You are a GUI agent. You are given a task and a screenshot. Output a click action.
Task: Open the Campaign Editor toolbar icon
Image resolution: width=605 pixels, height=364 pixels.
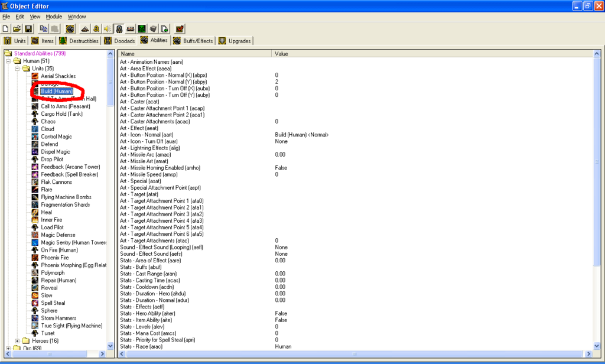[131, 29]
